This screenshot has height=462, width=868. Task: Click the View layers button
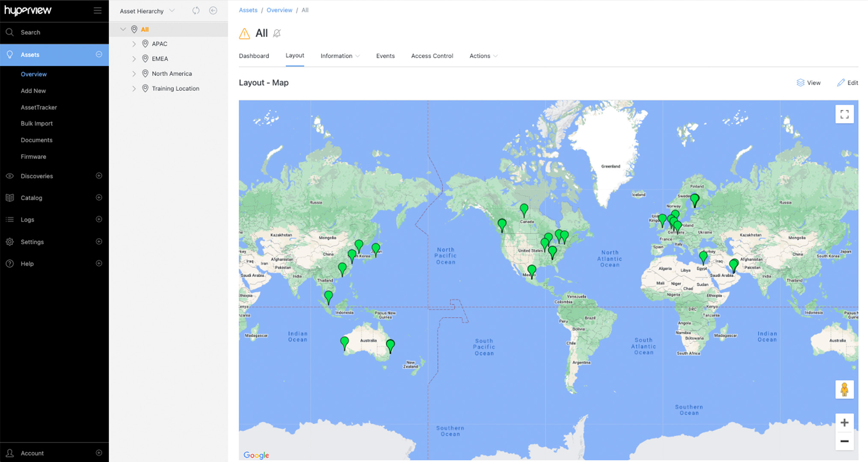pos(809,83)
